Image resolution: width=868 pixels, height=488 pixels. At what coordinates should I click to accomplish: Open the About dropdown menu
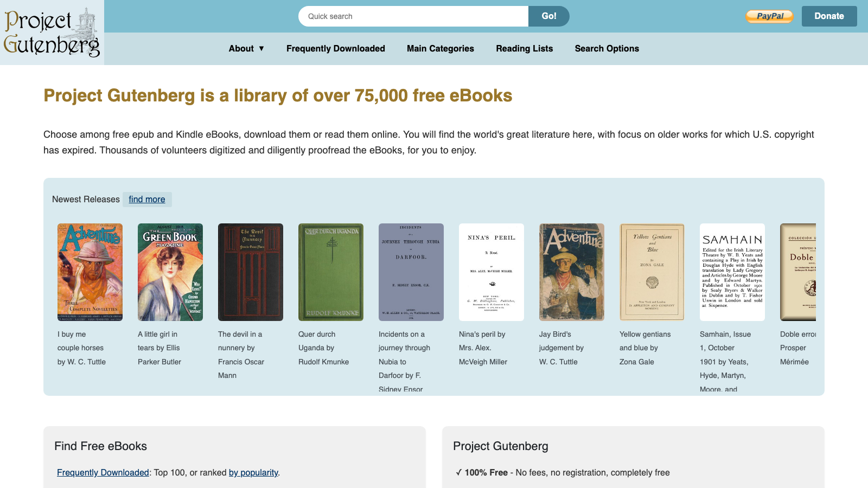click(x=246, y=48)
